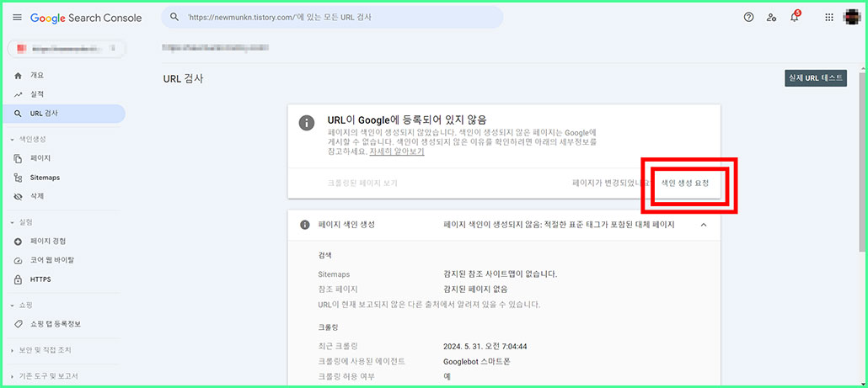
Task: Open the Google apps grid
Action: pyautogui.click(x=828, y=17)
